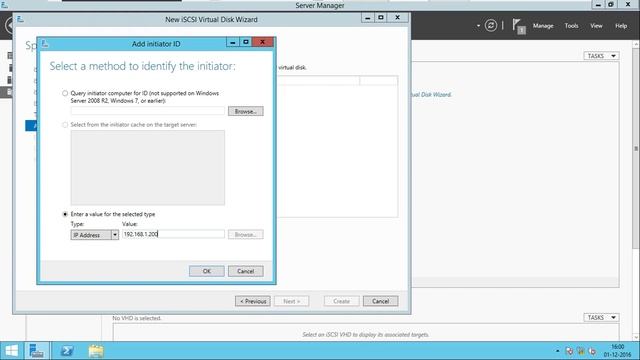Minimize the New iSCSI Virtual Disk Wizard window
The width and height of the screenshot is (640, 360).
[367, 18]
